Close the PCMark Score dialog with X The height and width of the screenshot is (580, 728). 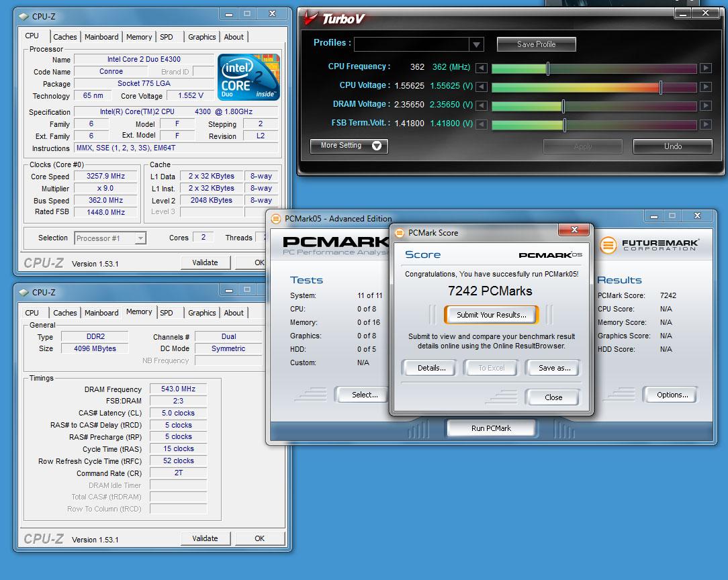coord(574,230)
